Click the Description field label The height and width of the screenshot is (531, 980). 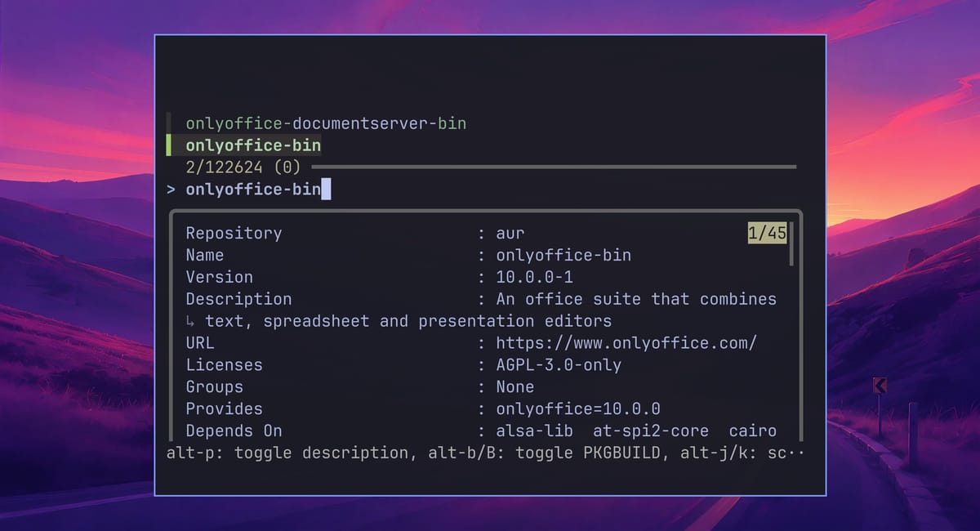click(238, 299)
